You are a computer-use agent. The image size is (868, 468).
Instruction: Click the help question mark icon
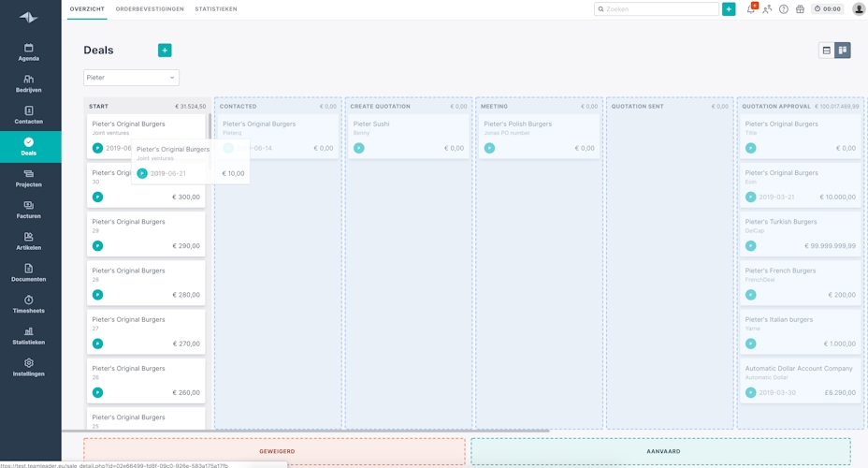(784, 9)
